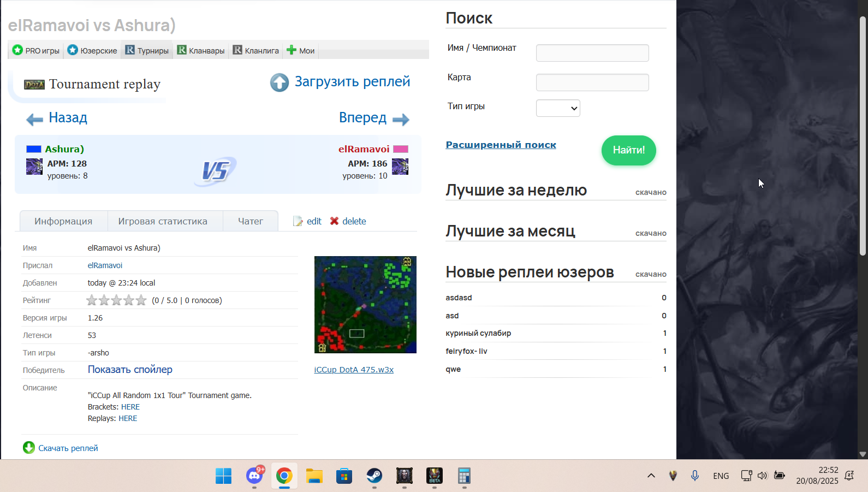This screenshot has width=868, height=492.
Task: Open the Тип игры dropdown
Action: coord(558,108)
